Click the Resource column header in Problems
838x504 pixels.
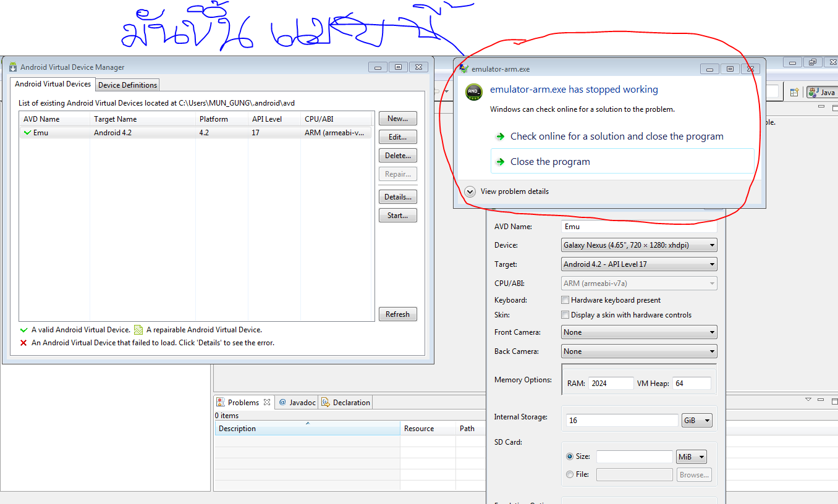[x=428, y=429]
